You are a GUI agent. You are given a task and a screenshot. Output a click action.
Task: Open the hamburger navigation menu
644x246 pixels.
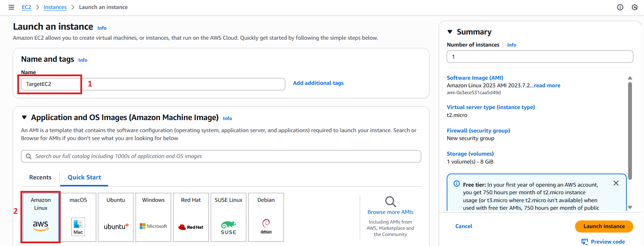[x=11, y=7]
